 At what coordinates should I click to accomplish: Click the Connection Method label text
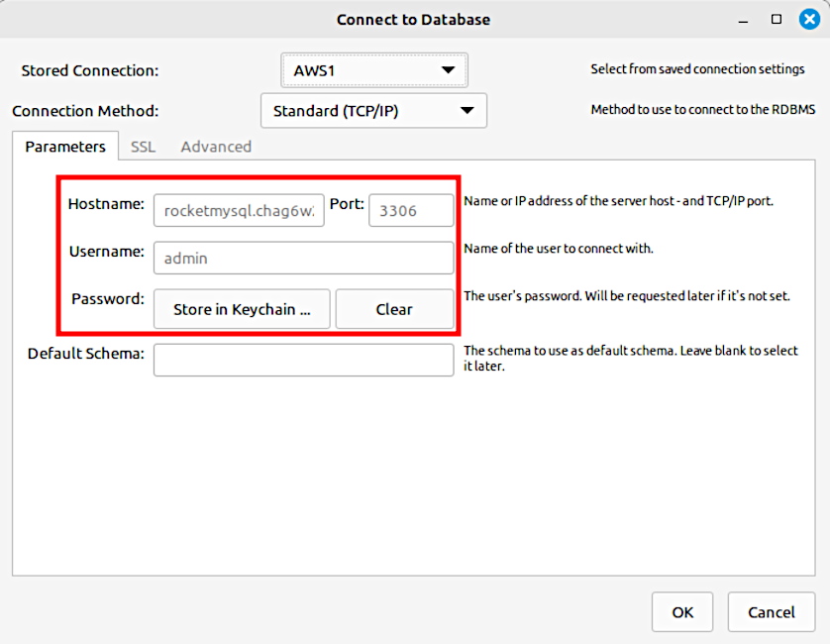85,111
